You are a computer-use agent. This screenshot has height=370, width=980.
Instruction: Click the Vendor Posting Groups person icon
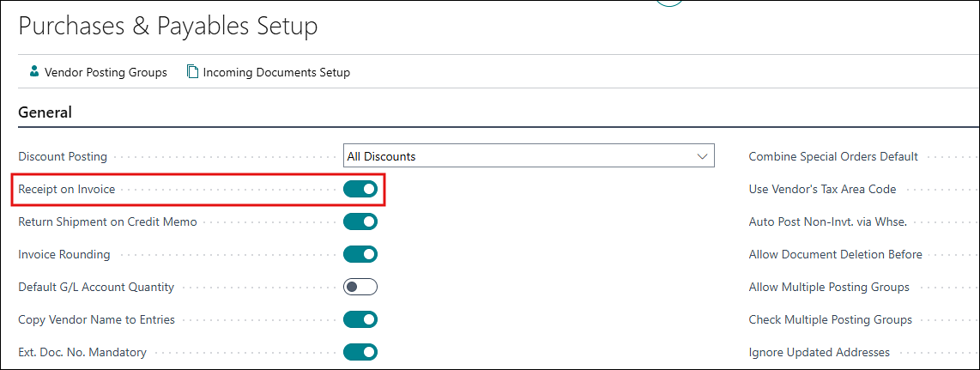point(34,72)
